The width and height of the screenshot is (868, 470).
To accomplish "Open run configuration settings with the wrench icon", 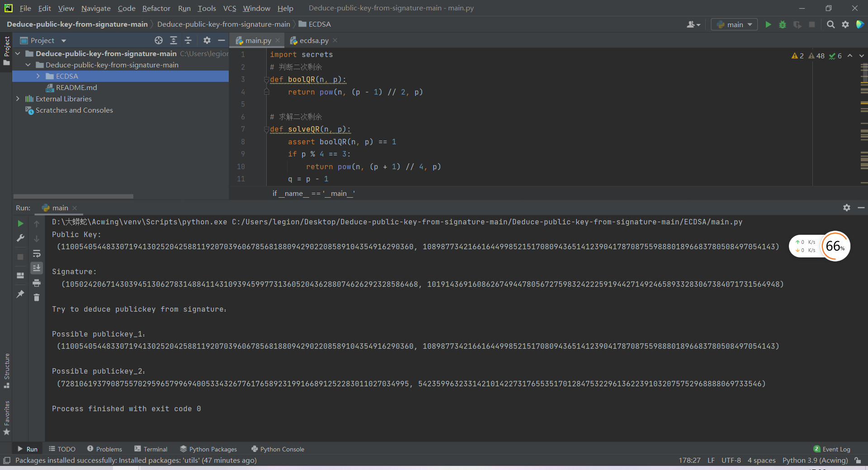I will pos(20,238).
